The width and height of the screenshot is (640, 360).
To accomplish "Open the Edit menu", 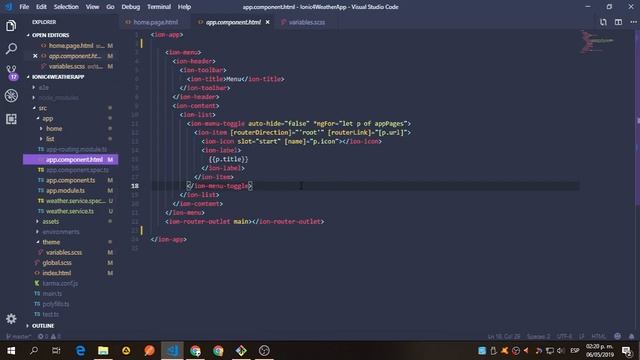I will pyautogui.click(x=41, y=7).
